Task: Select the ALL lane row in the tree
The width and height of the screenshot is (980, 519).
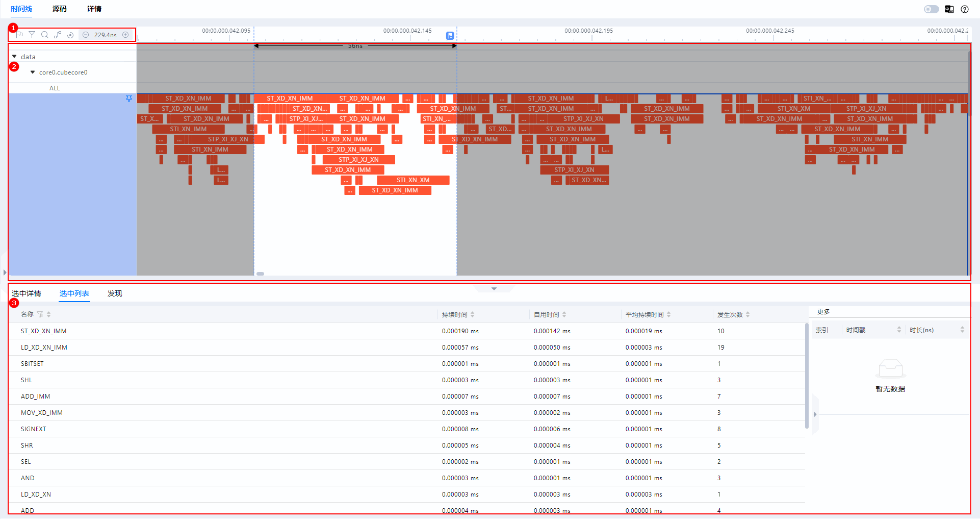Action: tap(72, 88)
